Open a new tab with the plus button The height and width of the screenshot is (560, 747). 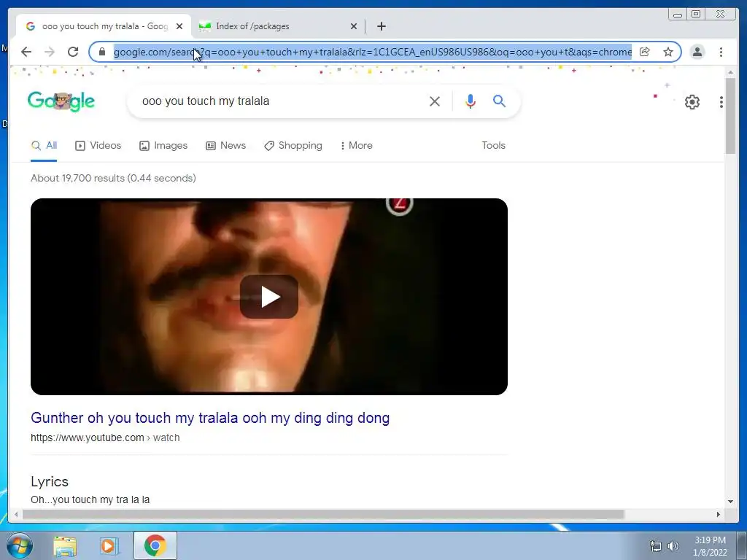381,26
